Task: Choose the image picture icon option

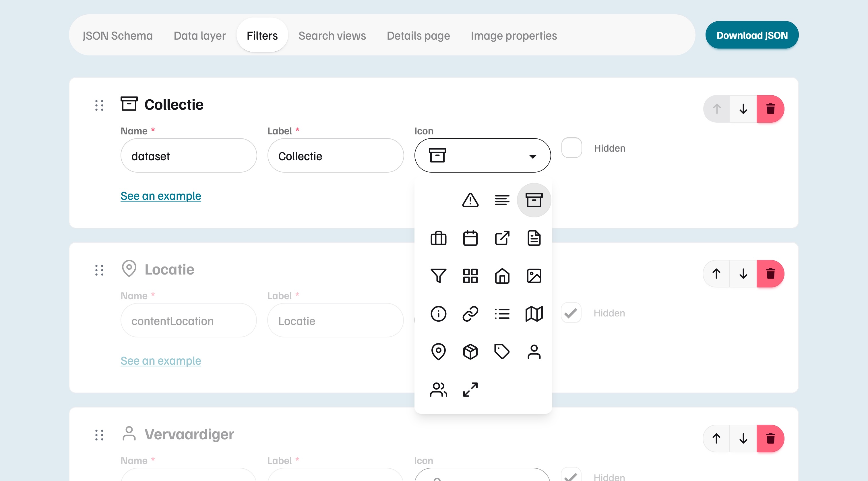Action: [534, 276]
